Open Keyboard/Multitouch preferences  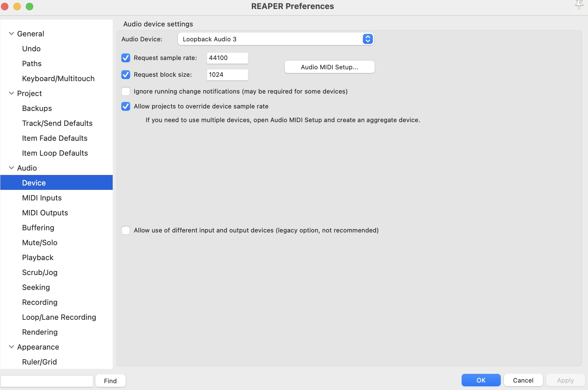[58, 78]
